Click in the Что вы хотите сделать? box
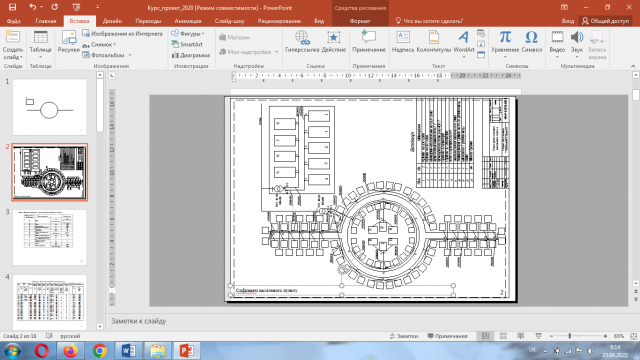 (x=433, y=21)
